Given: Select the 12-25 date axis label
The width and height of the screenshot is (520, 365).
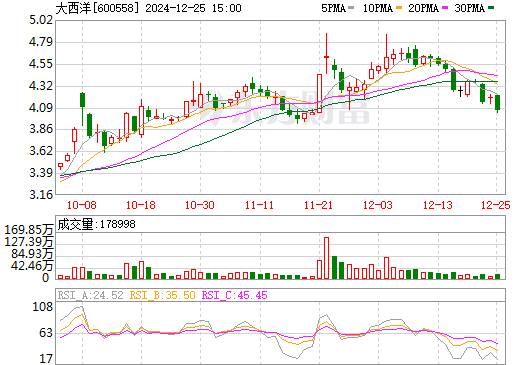Looking at the screenshot, I should click(496, 205).
